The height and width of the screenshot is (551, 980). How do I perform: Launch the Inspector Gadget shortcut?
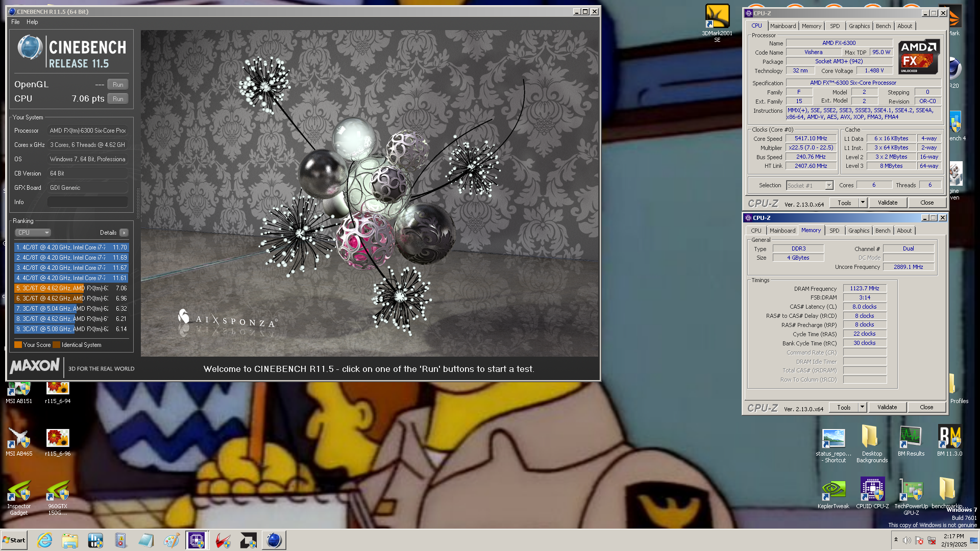click(x=19, y=498)
